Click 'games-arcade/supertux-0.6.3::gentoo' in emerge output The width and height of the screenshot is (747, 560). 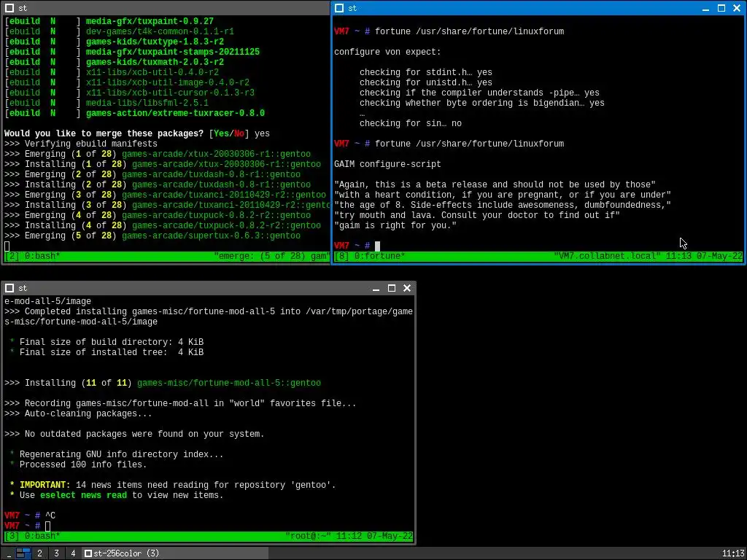coord(211,236)
